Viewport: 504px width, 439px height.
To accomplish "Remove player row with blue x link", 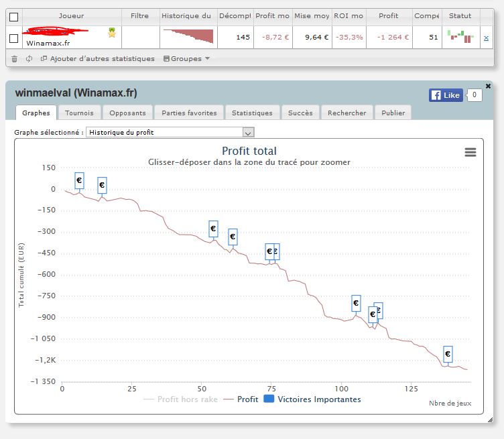I will tap(486, 38).
